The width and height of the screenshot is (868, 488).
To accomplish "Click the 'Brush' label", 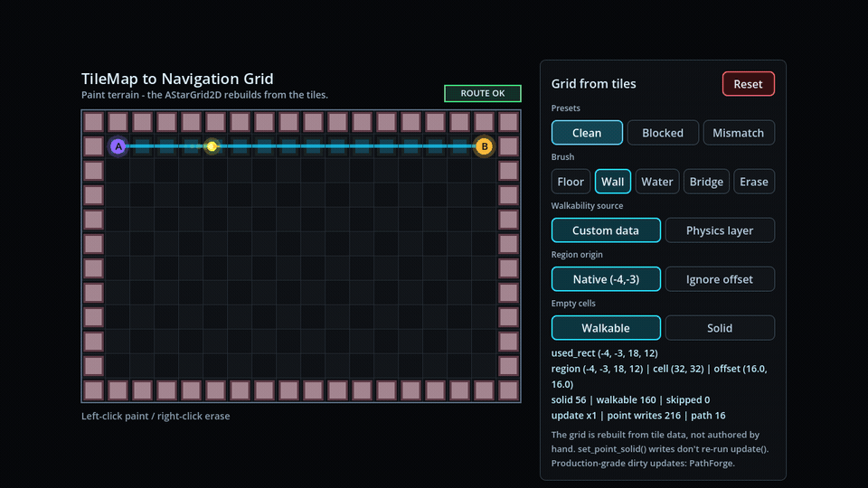I will click(562, 157).
